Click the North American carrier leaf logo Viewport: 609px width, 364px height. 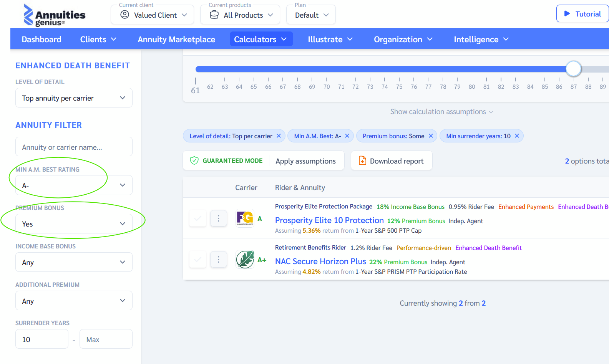[x=245, y=259]
